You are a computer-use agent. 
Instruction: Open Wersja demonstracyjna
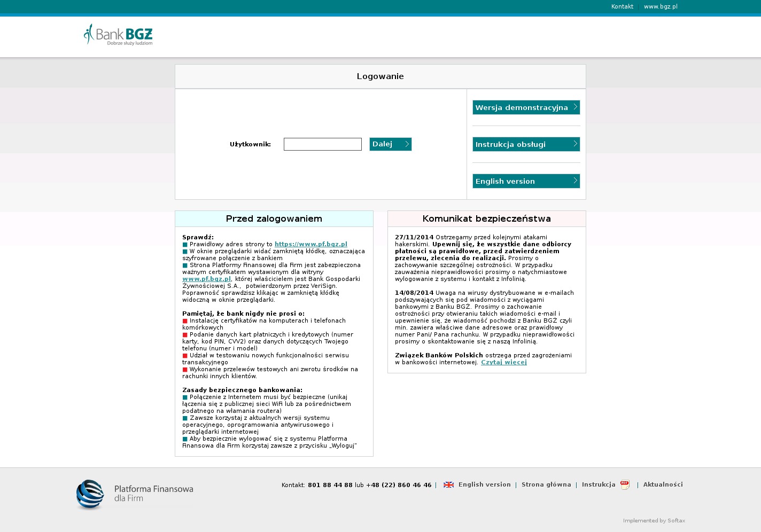521,107
